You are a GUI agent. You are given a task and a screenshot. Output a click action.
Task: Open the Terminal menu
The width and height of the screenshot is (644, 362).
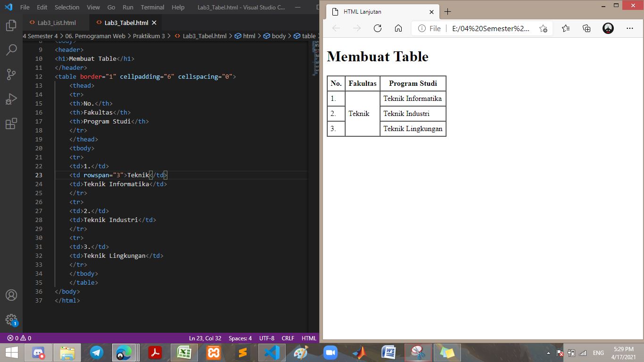pos(152,7)
